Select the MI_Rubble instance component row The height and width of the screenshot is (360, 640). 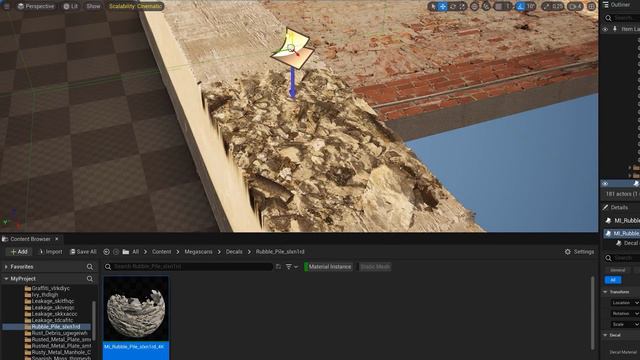pos(622,233)
